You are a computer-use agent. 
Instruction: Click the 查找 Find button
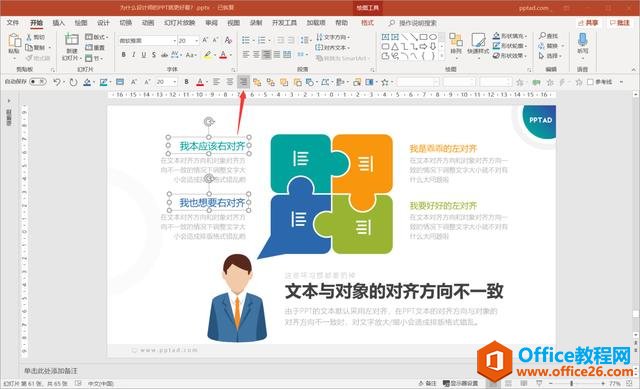point(549,36)
